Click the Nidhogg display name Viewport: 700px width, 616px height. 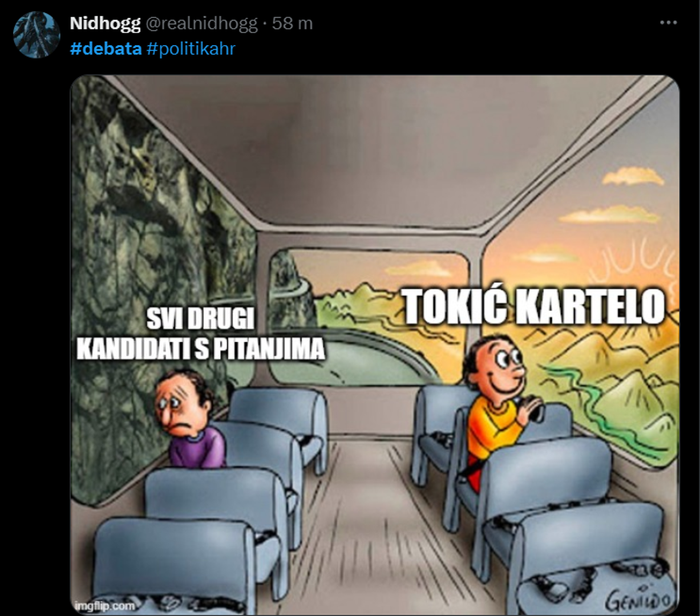105,23
